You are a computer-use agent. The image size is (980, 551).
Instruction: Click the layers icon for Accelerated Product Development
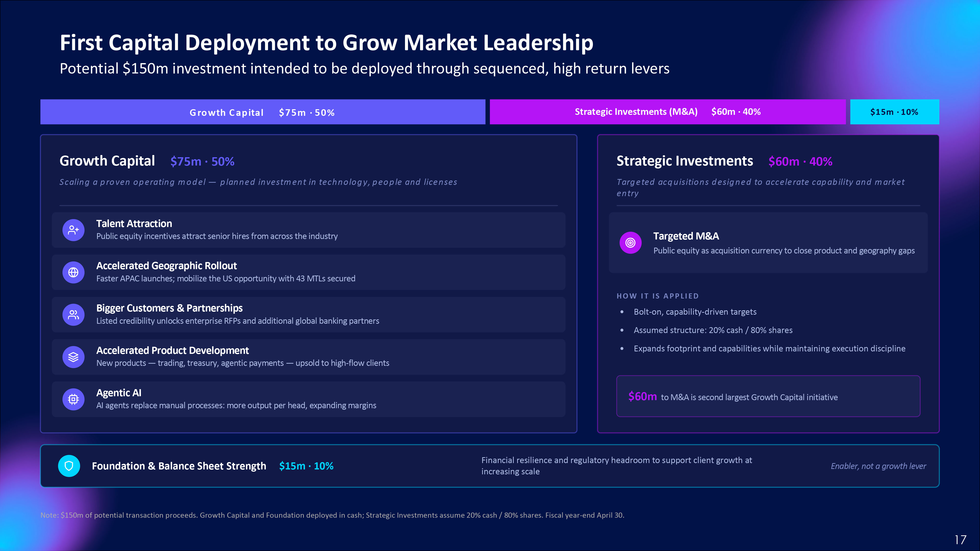click(73, 357)
